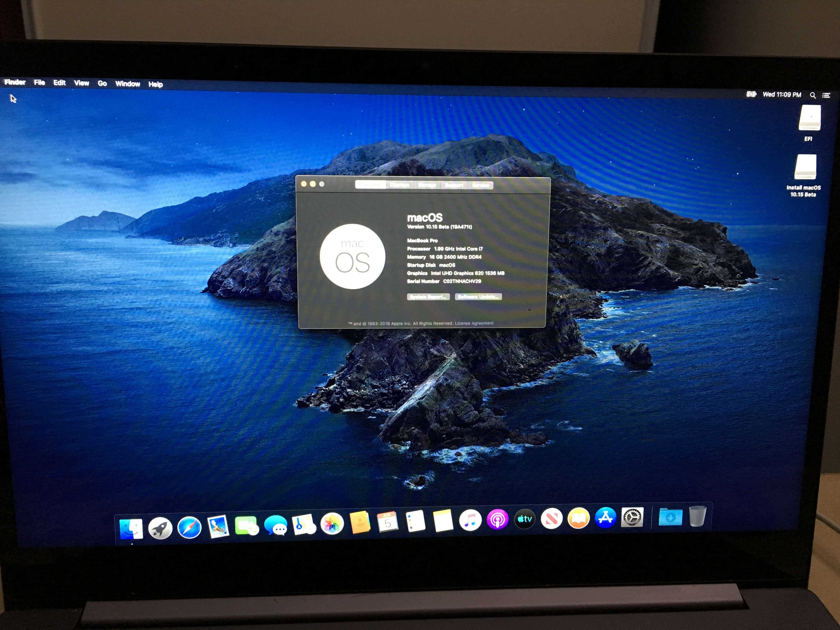
Task: Open Notes from the Dock
Action: point(443,521)
